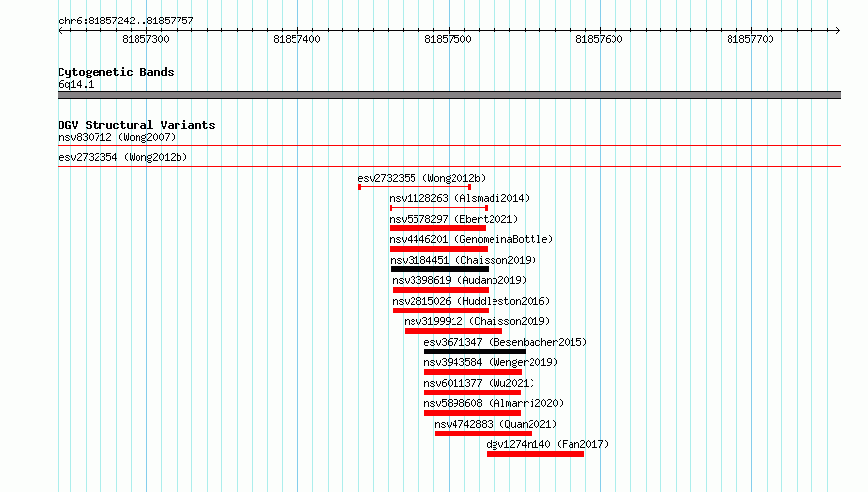Click ruler position 81857600
This screenshot has width=868, height=492.
click(x=599, y=39)
